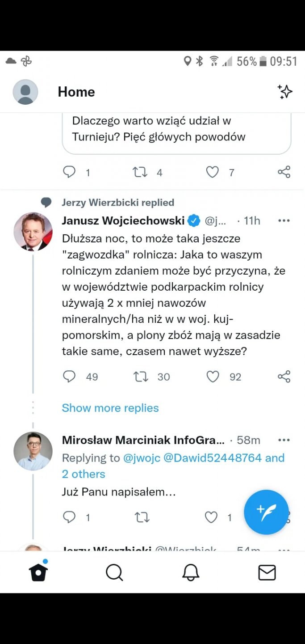Open the Messages envelope icon
This screenshot has height=644, width=305.
[267, 572]
